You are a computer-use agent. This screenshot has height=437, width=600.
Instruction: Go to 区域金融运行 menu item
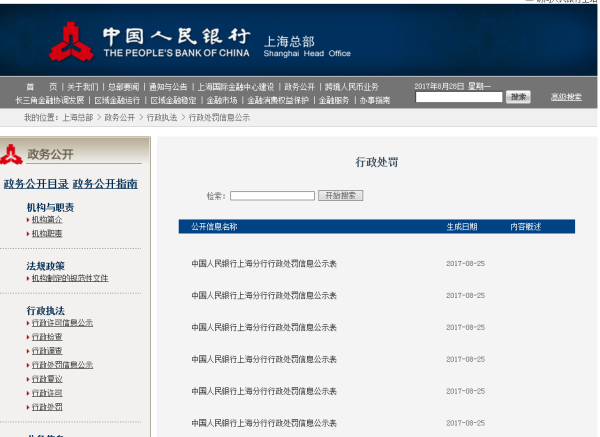point(117,100)
